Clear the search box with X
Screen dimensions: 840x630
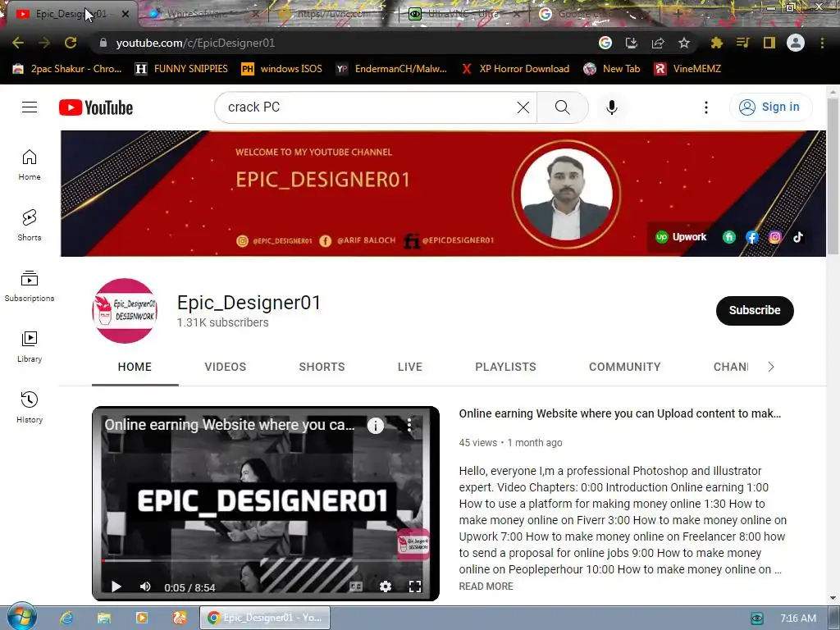click(523, 107)
